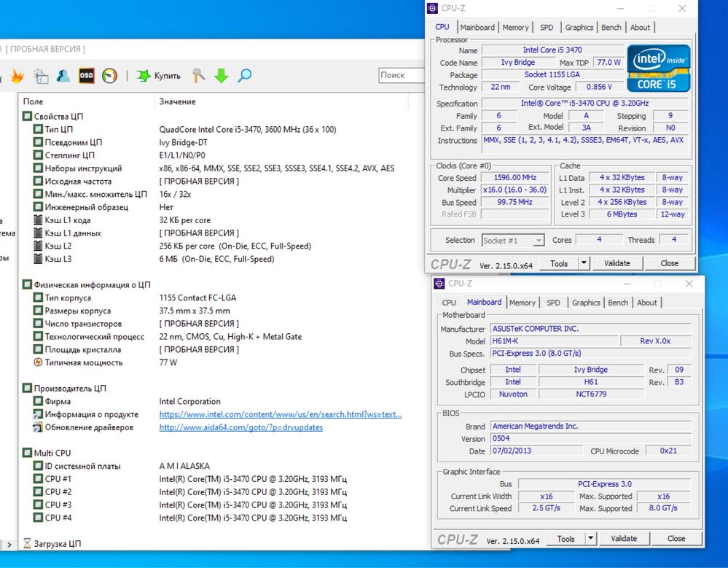Open SPD tab in CPU-Z processor window
The width and height of the screenshot is (728, 568).
(547, 28)
